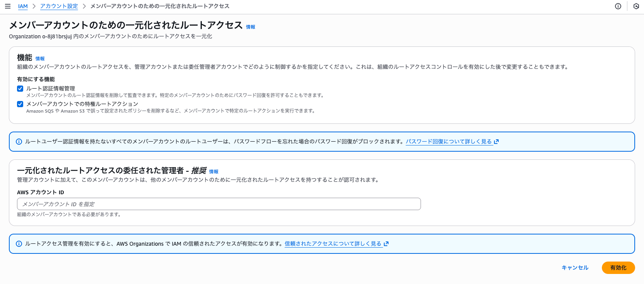Viewport: 644px width, 284px height.
Task: Open パスワード回復について詳しく見る link
Action: pyautogui.click(x=448, y=142)
